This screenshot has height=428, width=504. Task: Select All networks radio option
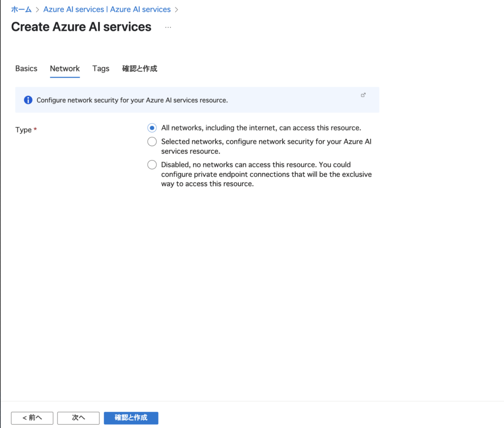[x=152, y=128]
